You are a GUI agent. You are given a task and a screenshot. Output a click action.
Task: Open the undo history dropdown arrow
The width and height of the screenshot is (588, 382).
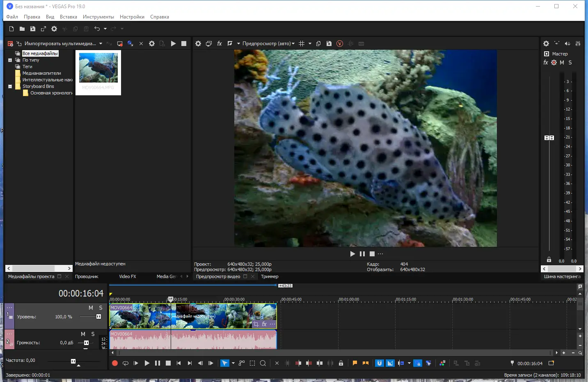point(105,29)
